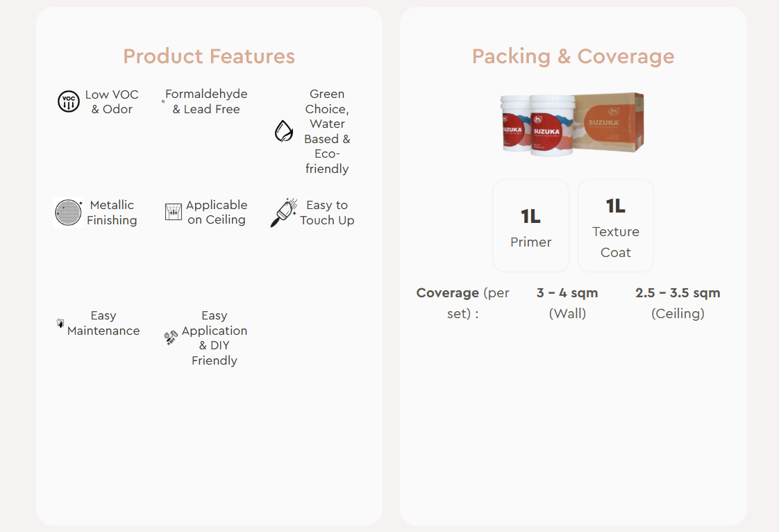Click the small Easy Maintenance icon
The height and width of the screenshot is (532, 779).
[x=60, y=323]
